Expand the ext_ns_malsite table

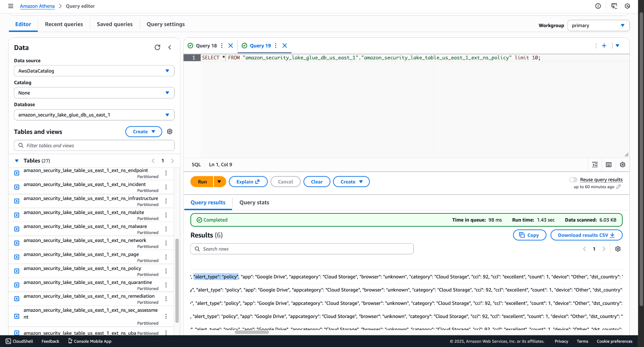[x=17, y=215]
